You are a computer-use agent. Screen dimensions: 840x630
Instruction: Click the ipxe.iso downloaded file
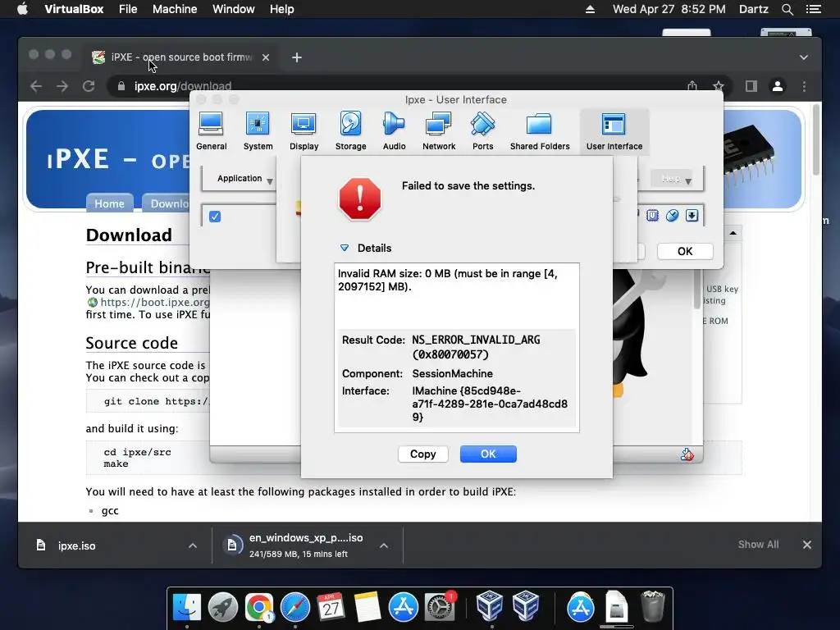coord(76,546)
